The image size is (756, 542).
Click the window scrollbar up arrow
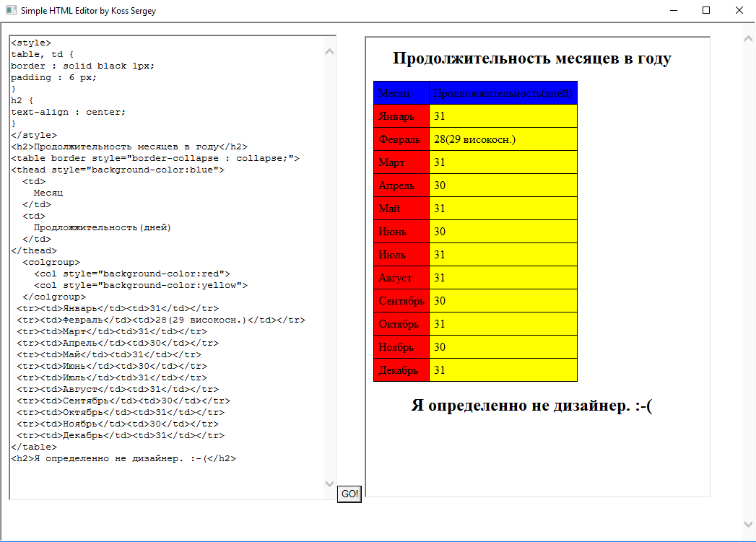[x=748, y=38]
